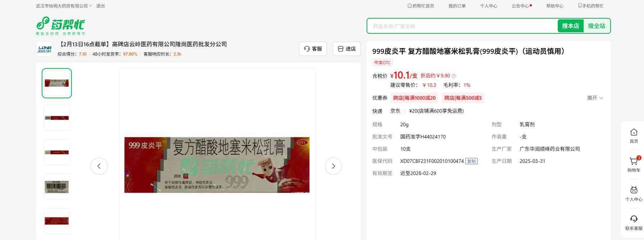The width and height of the screenshot is (644, 240).
Task: Contact 客服 button beside store name
Action: click(313, 49)
